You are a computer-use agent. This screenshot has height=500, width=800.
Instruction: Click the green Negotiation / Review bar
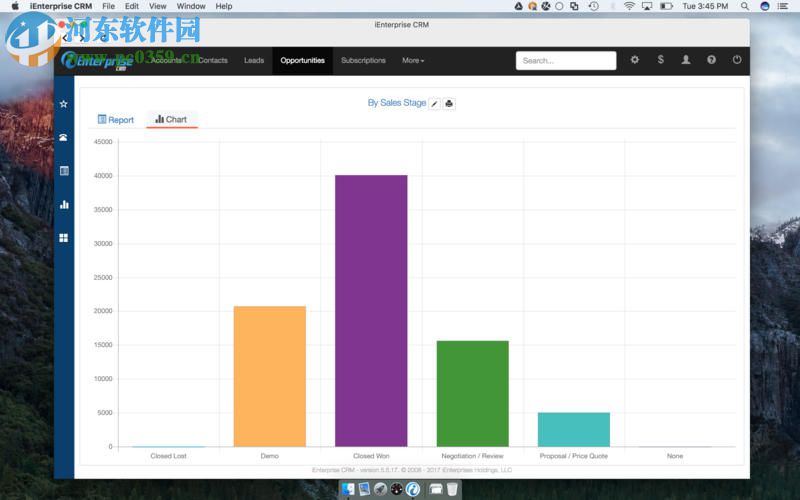coord(472,393)
